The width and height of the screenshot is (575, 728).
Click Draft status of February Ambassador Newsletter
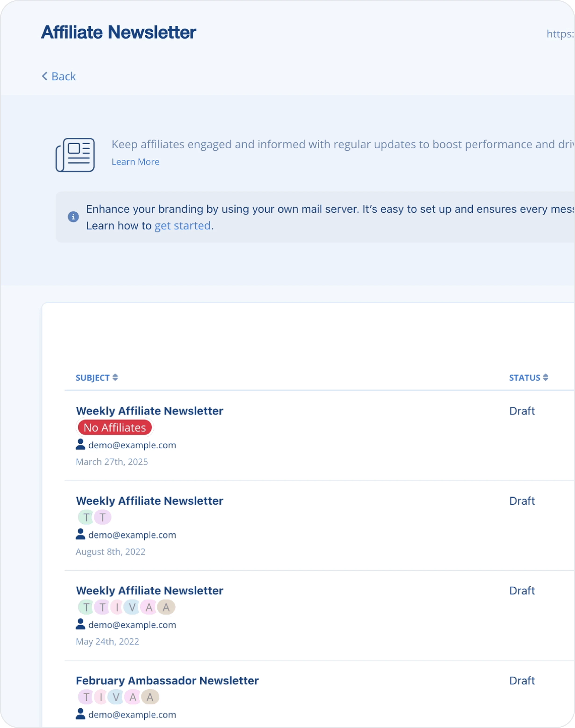[x=522, y=680]
